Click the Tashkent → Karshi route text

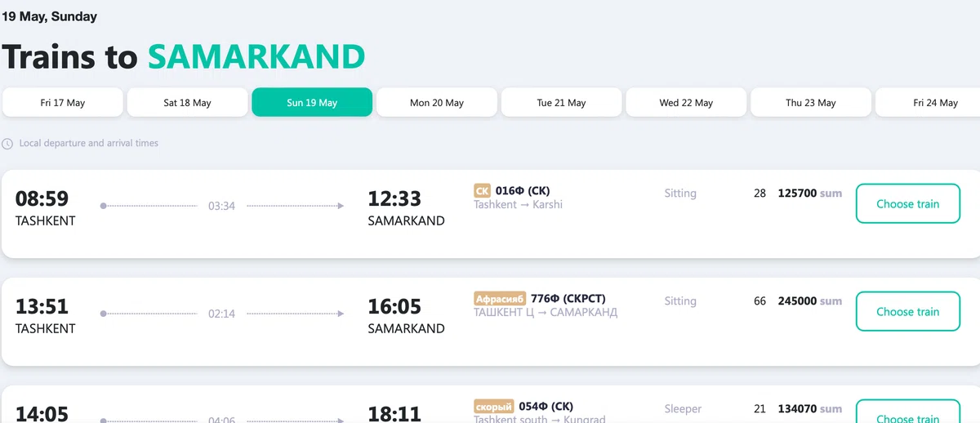518,205
